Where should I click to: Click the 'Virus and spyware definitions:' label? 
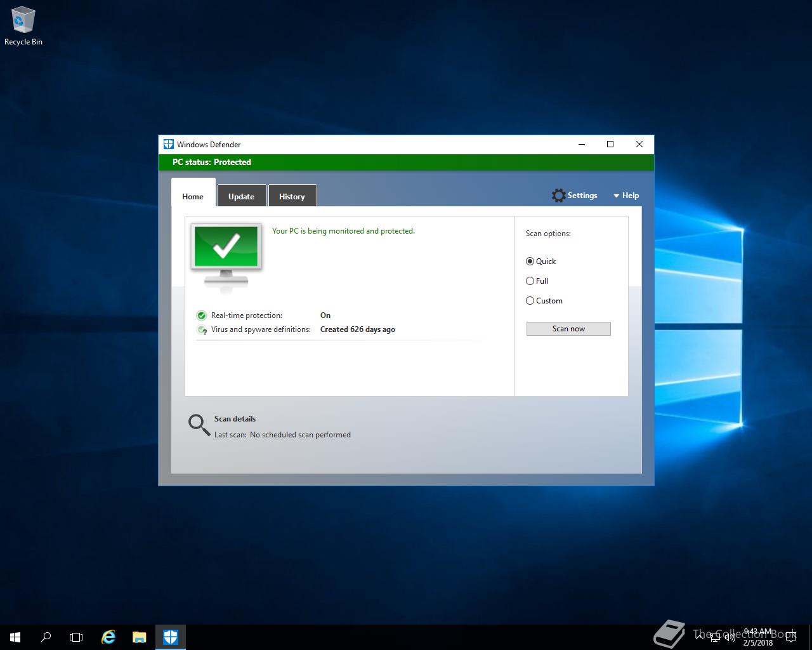tap(261, 329)
